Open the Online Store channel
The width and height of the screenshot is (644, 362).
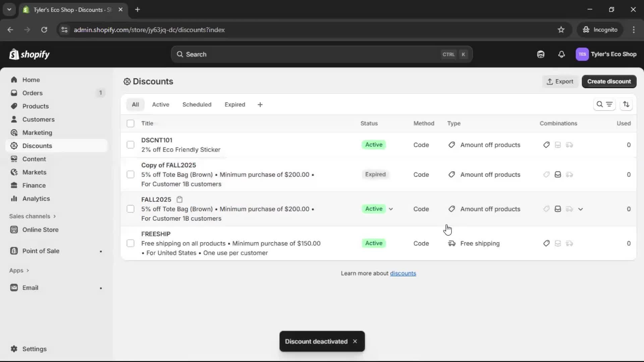click(40, 230)
